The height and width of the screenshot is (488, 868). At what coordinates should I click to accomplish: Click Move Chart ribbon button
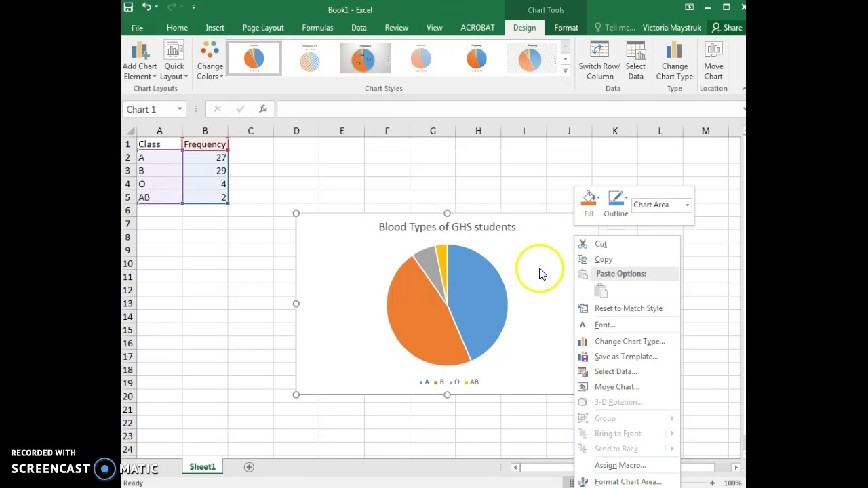(x=713, y=61)
